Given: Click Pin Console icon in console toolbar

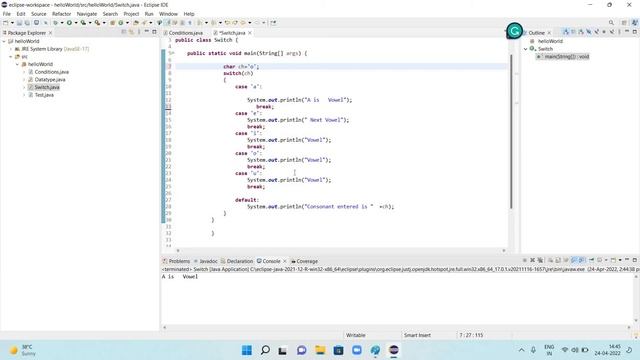Looking at the screenshot, I should point(591,260).
